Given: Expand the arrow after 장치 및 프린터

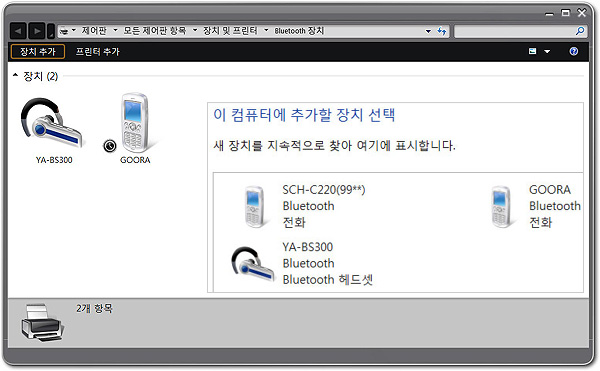Looking at the screenshot, I should click(x=266, y=30).
